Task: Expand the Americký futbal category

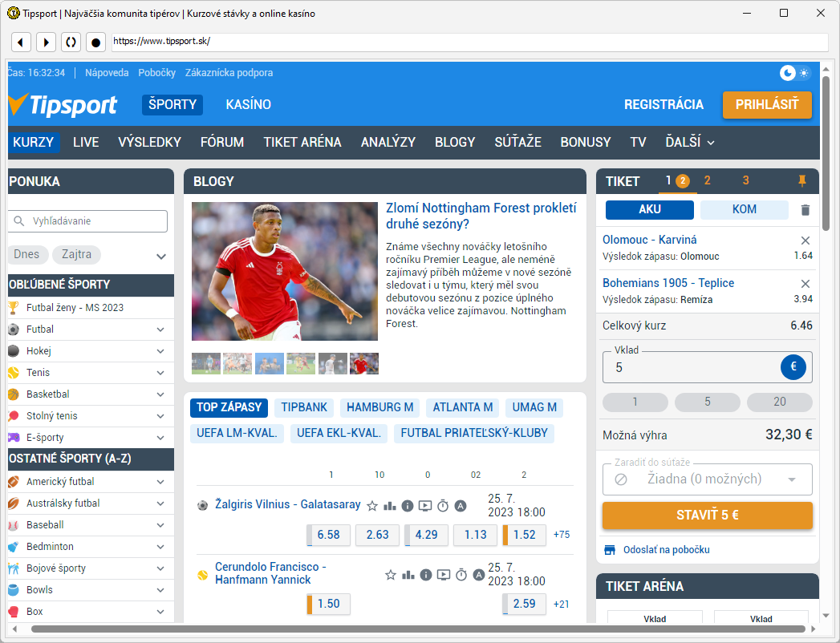Action: [160, 482]
